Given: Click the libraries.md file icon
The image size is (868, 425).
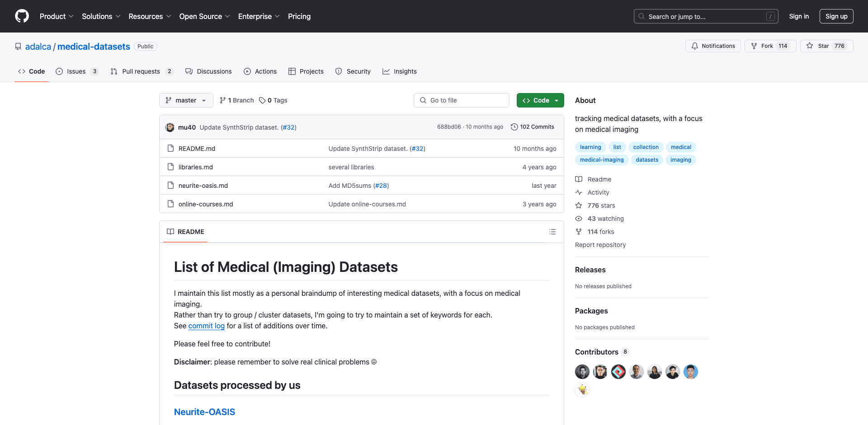Looking at the screenshot, I should coord(170,167).
